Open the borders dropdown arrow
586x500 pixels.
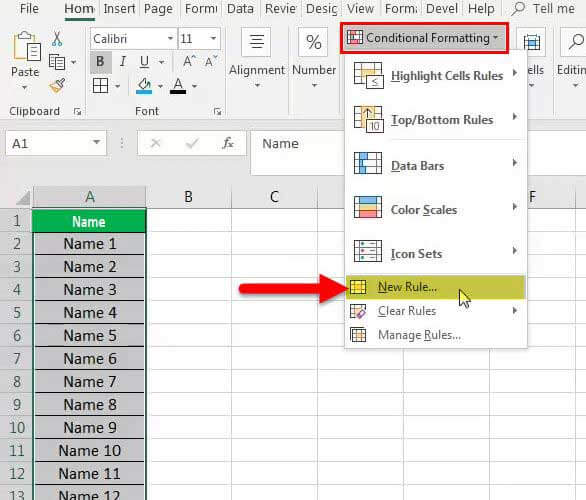(117, 86)
